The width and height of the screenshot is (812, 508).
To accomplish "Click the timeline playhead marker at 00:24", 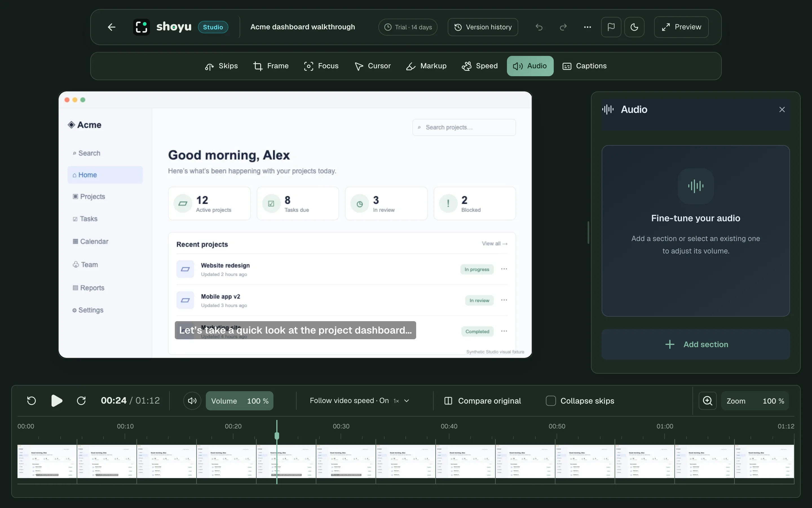I will tap(277, 436).
